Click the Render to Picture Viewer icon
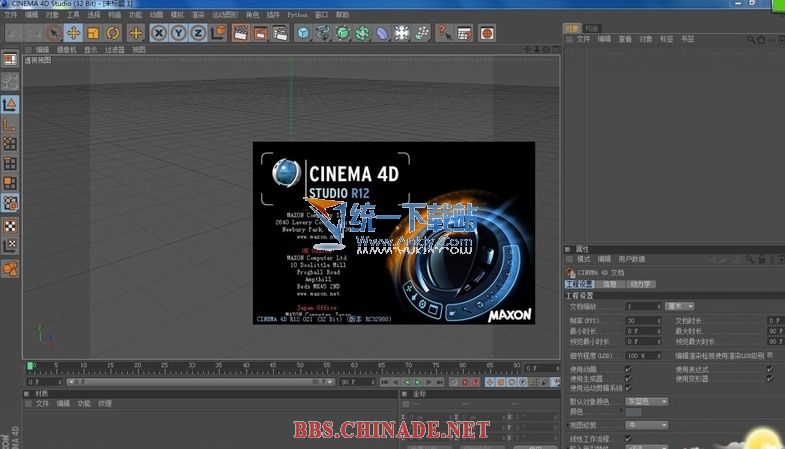 pos(261,33)
